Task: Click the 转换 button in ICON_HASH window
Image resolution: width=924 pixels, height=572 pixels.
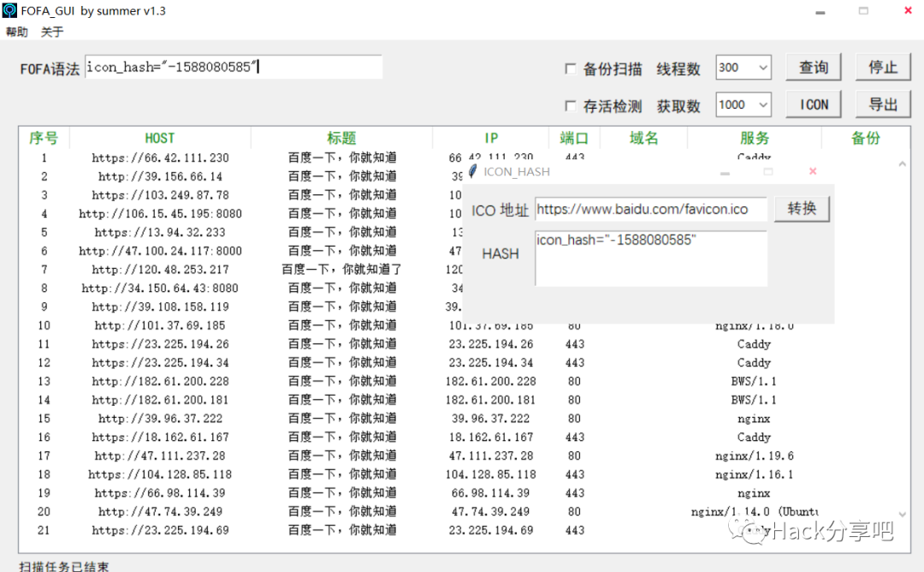Action: tap(802, 209)
